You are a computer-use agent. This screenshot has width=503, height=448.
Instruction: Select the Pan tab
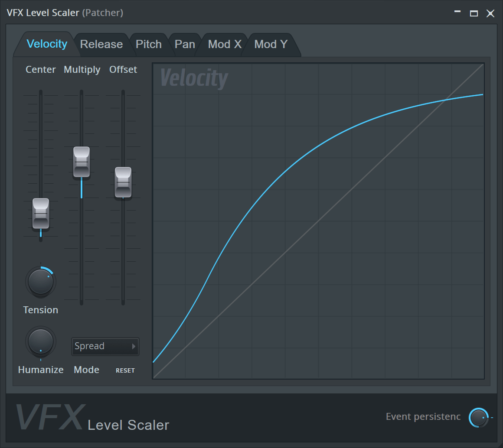(185, 44)
